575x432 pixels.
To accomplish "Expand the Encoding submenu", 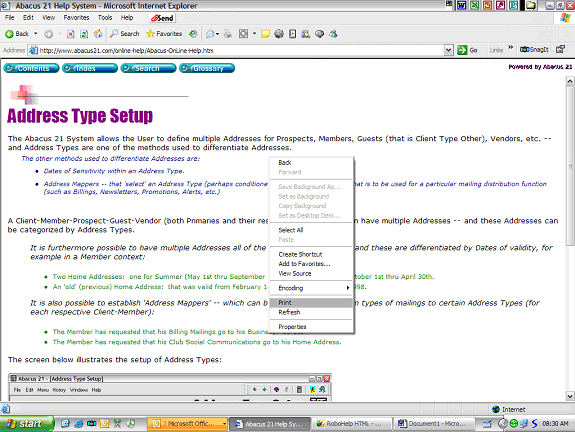I will point(311,288).
